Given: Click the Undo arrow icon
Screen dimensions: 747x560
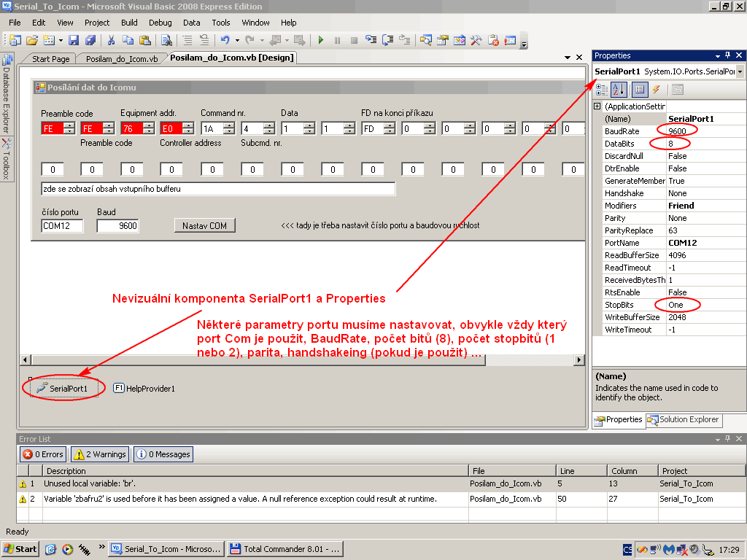Looking at the screenshot, I should [225, 40].
